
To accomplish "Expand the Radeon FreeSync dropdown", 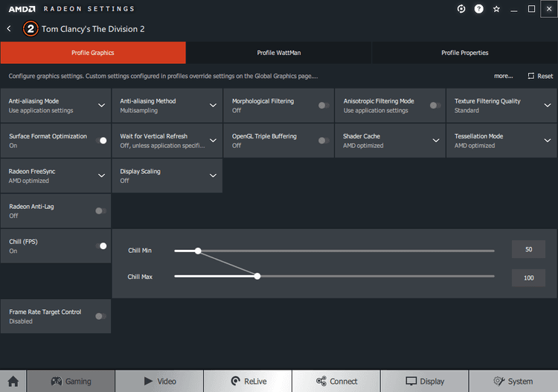I will coord(101,176).
